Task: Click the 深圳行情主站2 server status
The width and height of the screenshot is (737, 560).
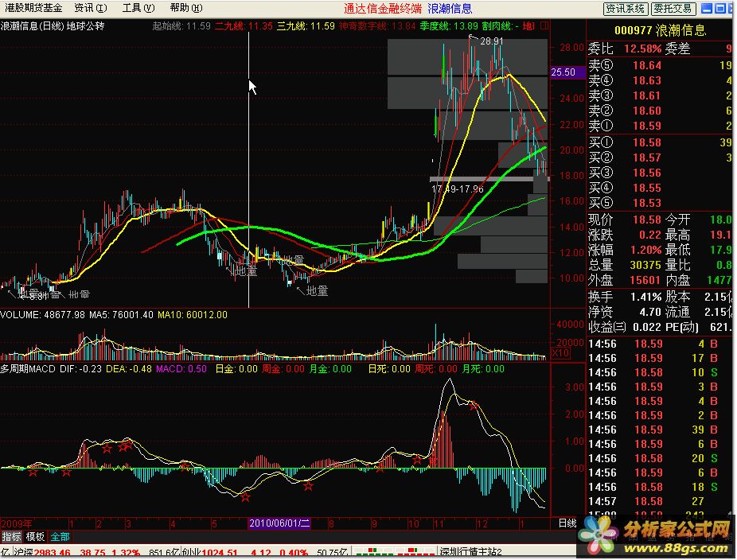Action: [x=470, y=553]
